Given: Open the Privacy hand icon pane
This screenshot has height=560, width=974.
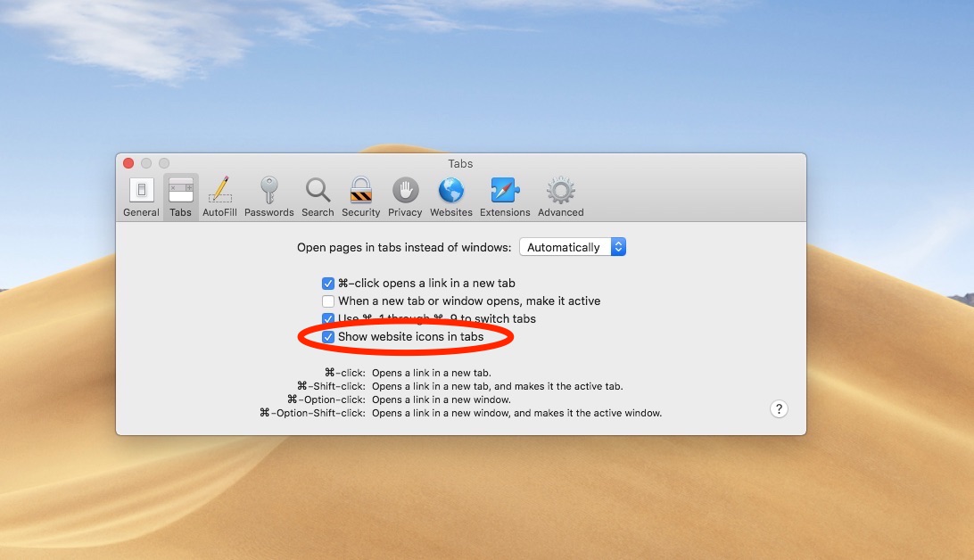Looking at the screenshot, I should (x=405, y=197).
